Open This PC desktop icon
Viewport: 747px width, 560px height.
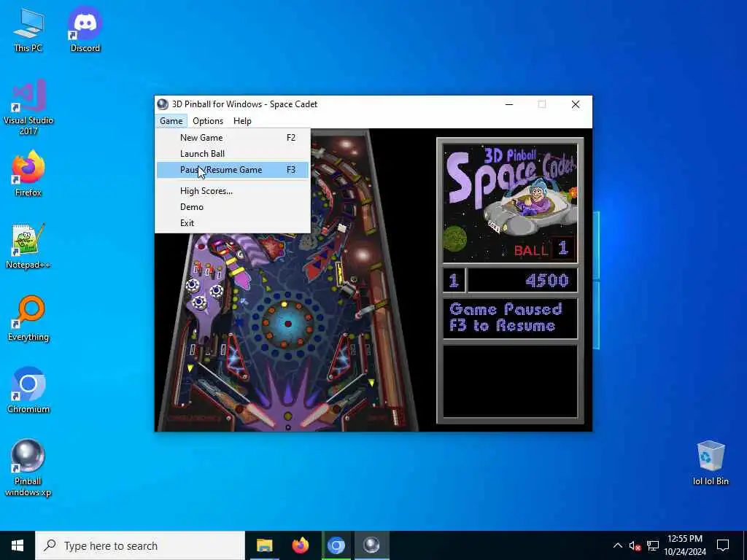(x=28, y=30)
